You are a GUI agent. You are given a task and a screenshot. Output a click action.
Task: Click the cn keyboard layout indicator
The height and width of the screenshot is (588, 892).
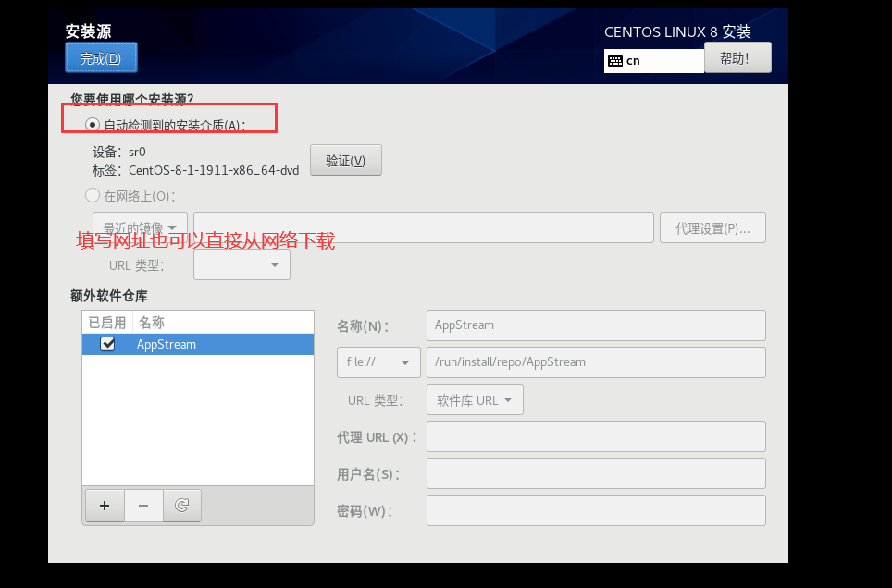click(x=653, y=61)
